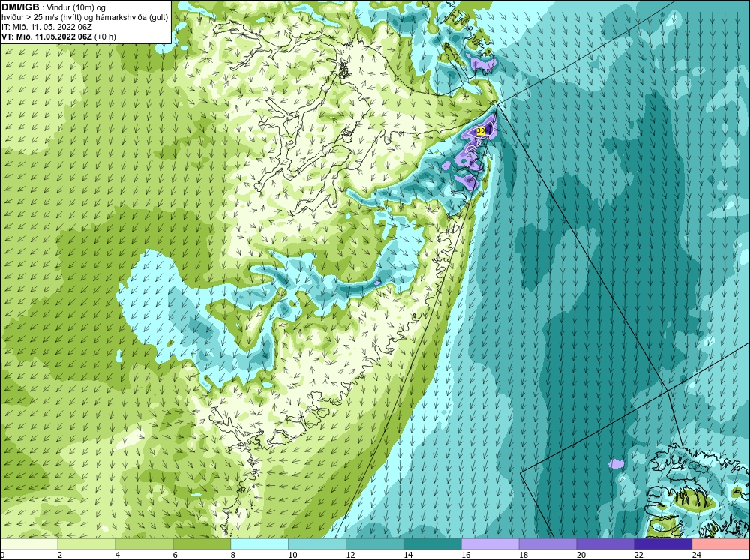This screenshot has width=750, height=560.
Task: Click the scale label '6'
Action: pos(175,555)
